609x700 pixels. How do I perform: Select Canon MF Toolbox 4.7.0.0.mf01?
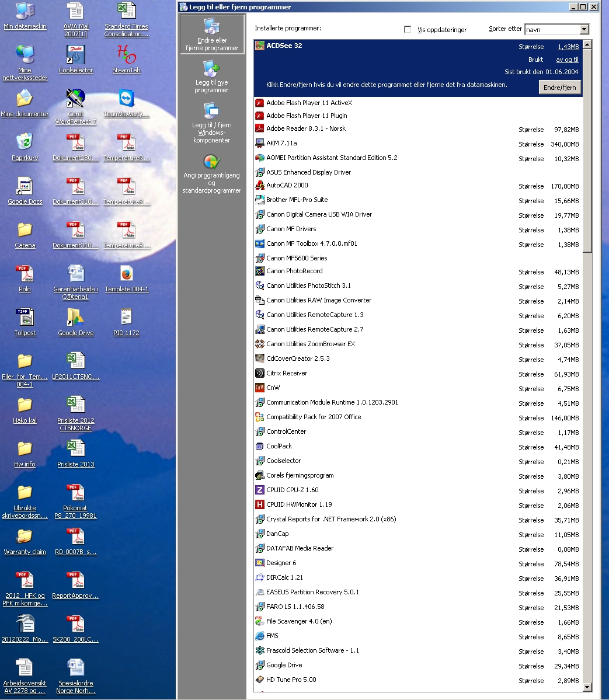(418, 244)
